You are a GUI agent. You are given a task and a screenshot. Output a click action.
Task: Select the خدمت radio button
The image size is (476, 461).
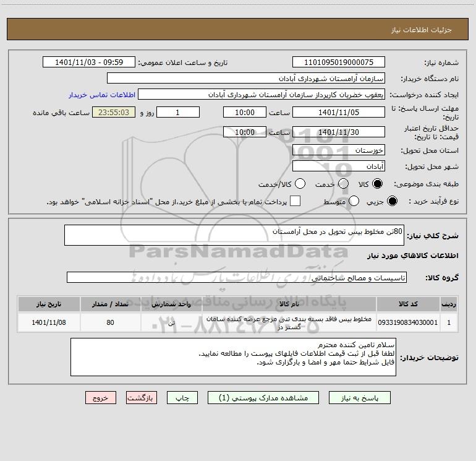(x=343, y=184)
